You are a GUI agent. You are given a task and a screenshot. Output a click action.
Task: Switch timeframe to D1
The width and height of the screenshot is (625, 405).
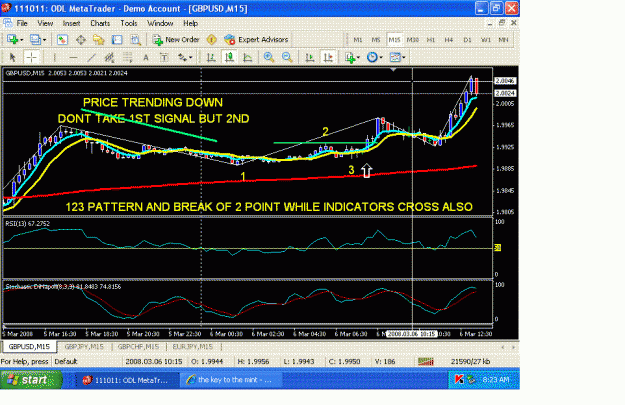(x=467, y=39)
